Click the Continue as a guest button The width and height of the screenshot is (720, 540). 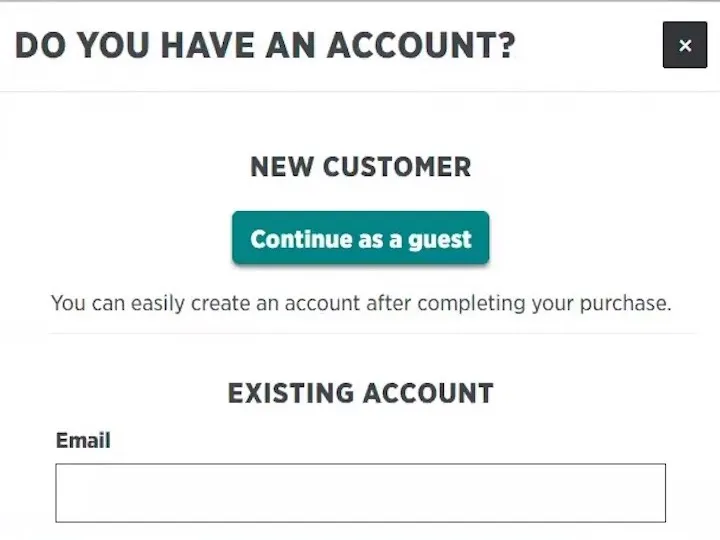(360, 239)
